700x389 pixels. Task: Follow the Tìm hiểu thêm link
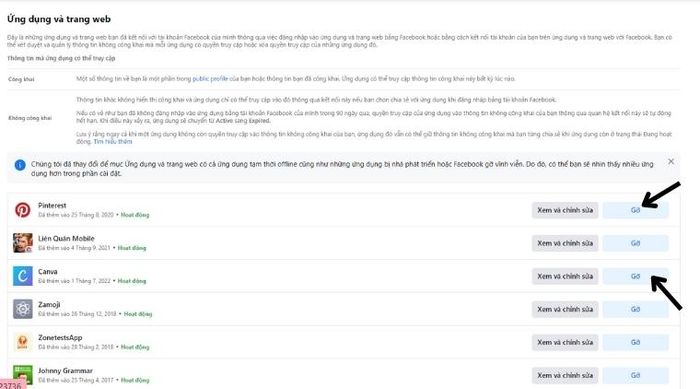(112, 142)
